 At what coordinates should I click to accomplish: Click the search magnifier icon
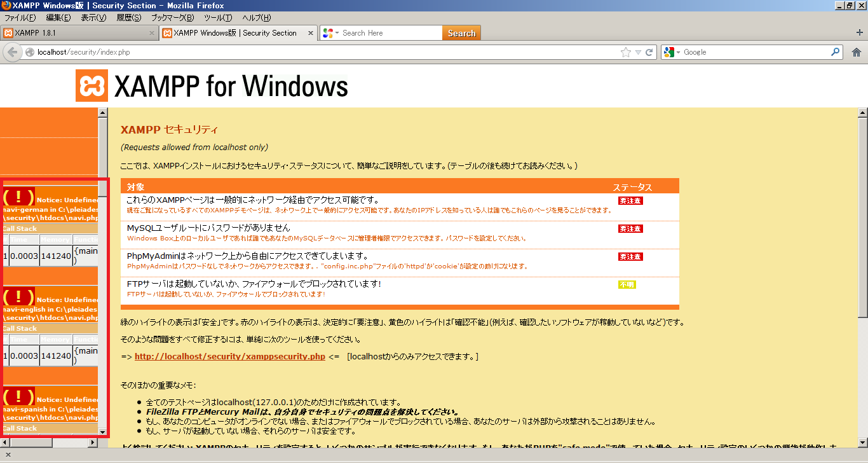[836, 52]
